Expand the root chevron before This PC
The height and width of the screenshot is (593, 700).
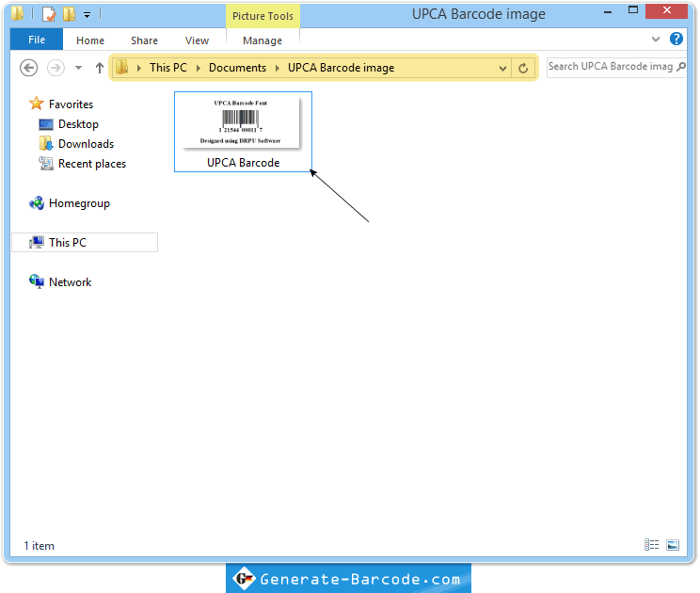(139, 68)
